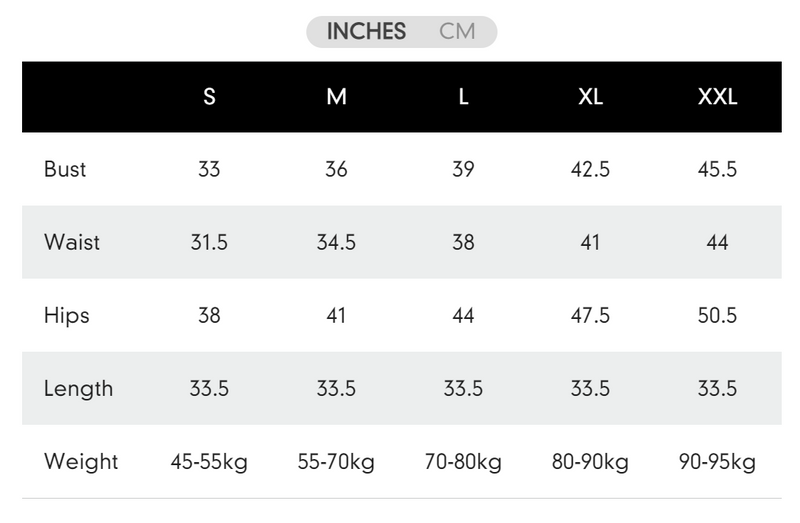The height and width of the screenshot is (523, 800).
Task: Click the 45-55kg weight cell
Action: pyautogui.click(x=209, y=462)
